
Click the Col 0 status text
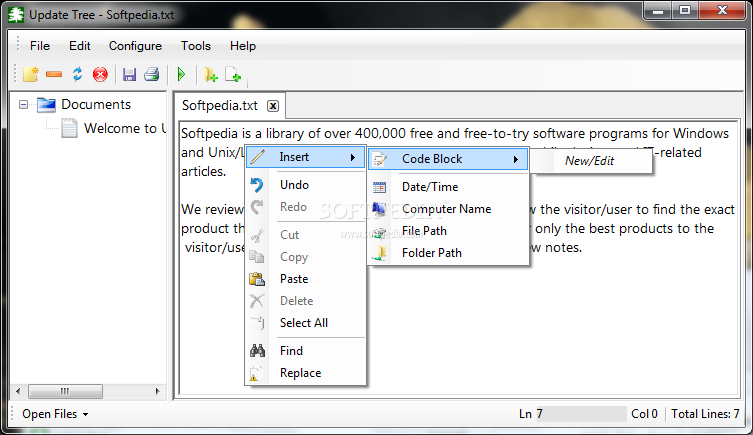644,414
